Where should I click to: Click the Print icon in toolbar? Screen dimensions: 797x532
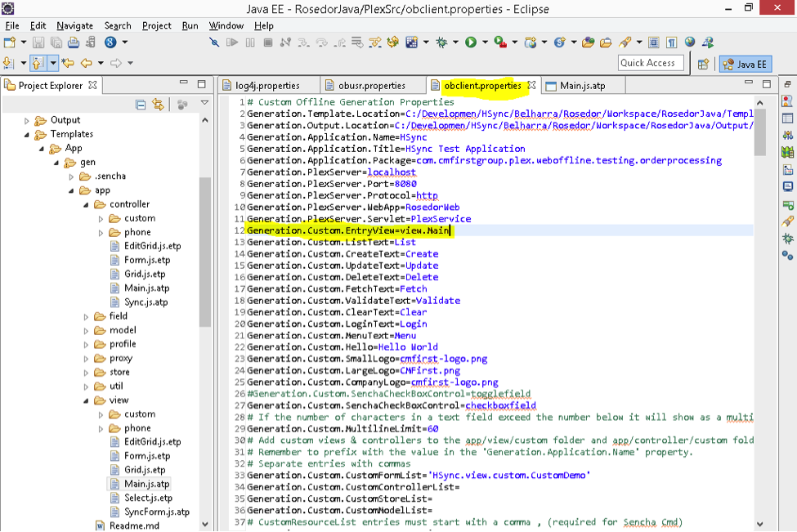[74, 42]
